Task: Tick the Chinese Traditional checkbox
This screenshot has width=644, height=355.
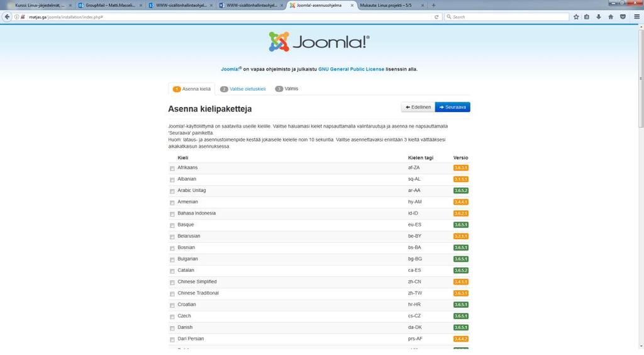Action: pos(172,294)
